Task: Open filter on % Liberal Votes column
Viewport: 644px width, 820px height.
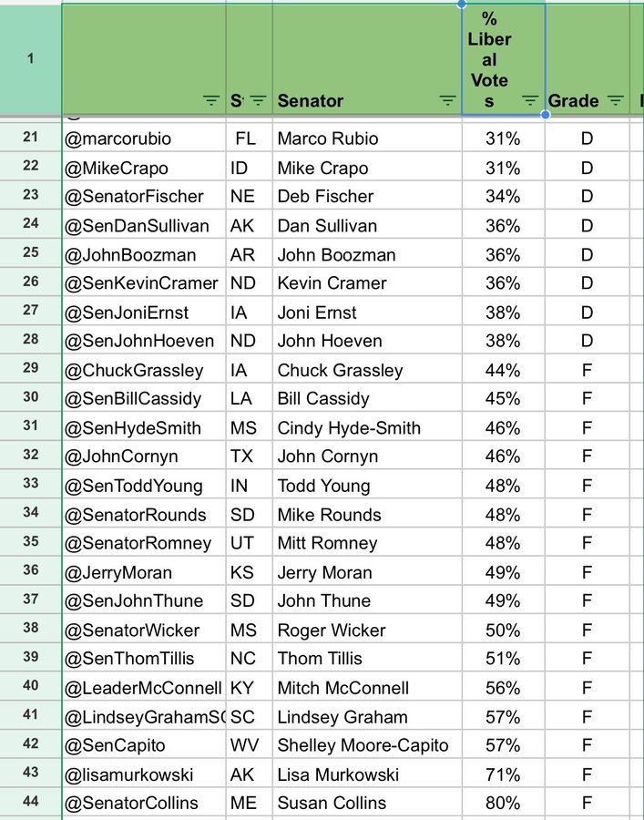Action: click(530, 101)
